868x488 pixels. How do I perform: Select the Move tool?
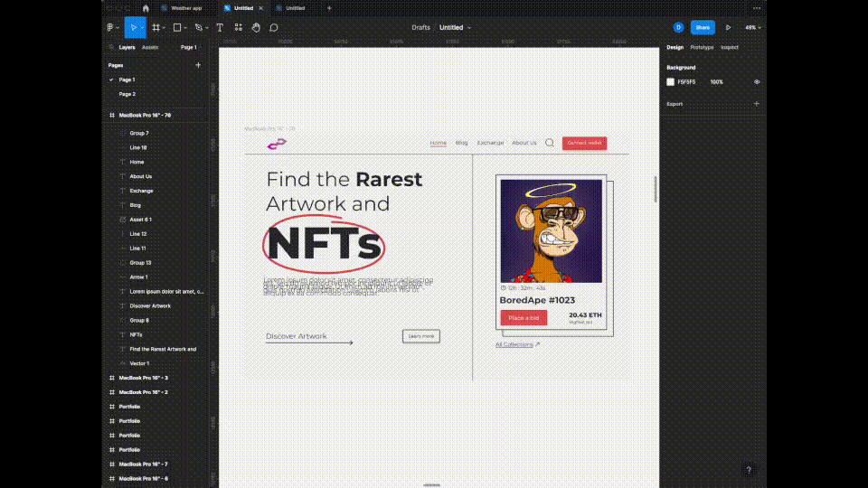pos(132,27)
